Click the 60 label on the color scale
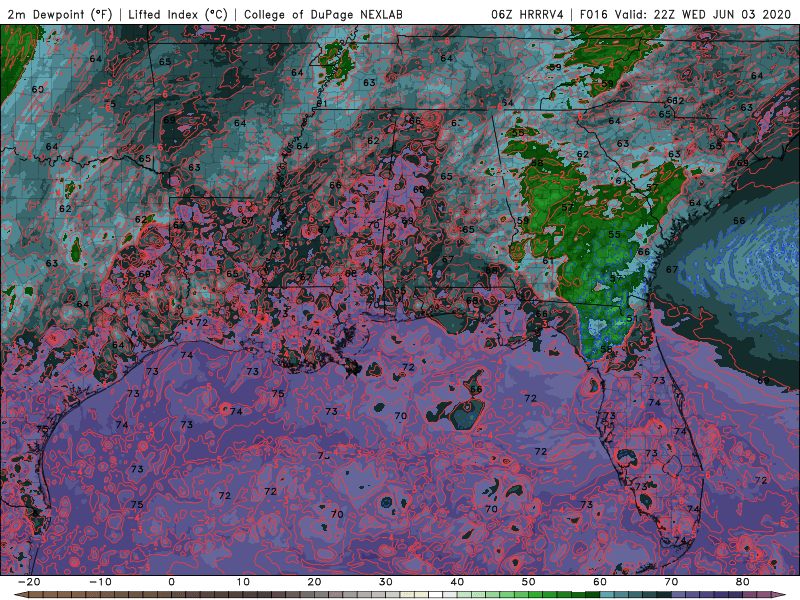Viewport: 800px width, 600px height. pyautogui.click(x=600, y=582)
